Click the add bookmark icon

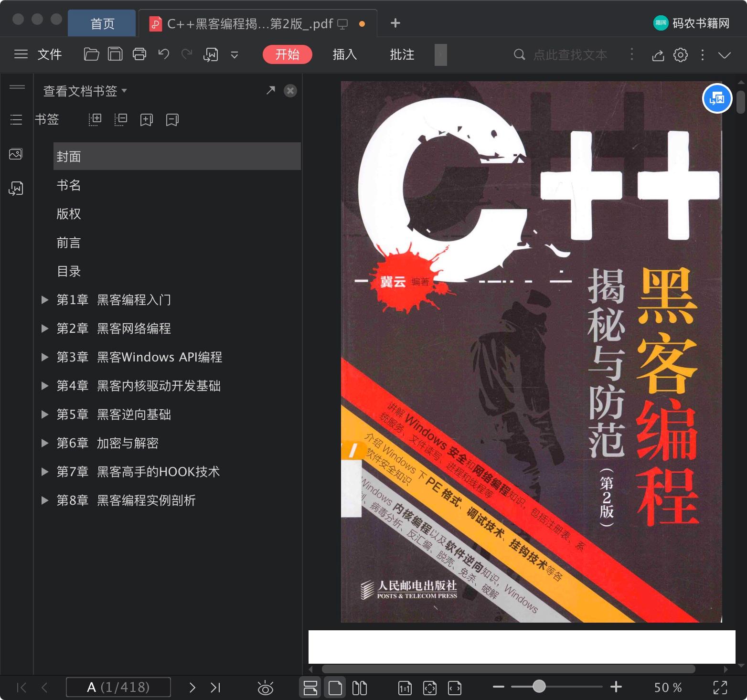(x=147, y=119)
